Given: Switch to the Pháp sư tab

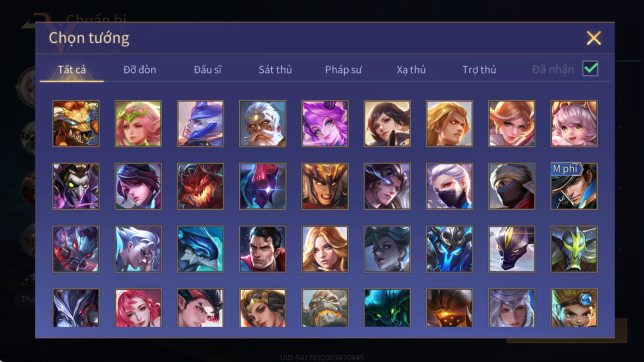Looking at the screenshot, I should [x=343, y=70].
